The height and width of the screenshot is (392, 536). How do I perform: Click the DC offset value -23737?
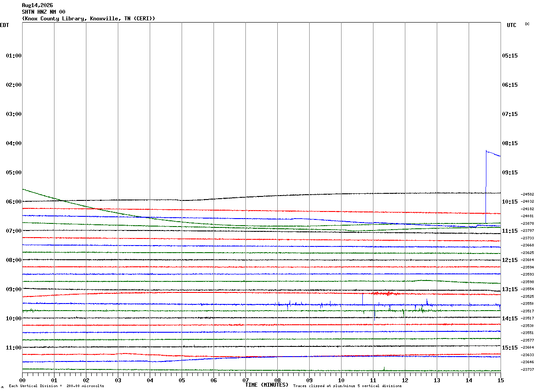(x=528, y=369)
